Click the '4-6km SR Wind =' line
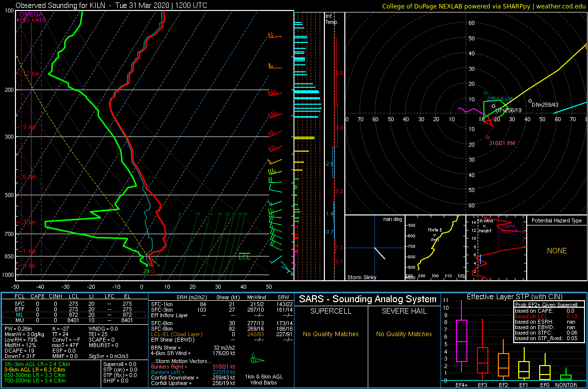Screen dimensions: 588x389 click(x=193, y=352)
